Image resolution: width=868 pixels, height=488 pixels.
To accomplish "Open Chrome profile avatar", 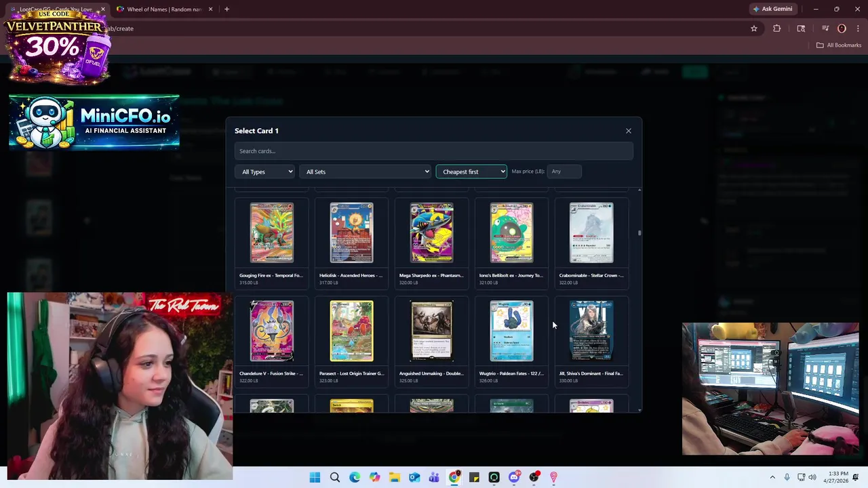I will 842,28.
